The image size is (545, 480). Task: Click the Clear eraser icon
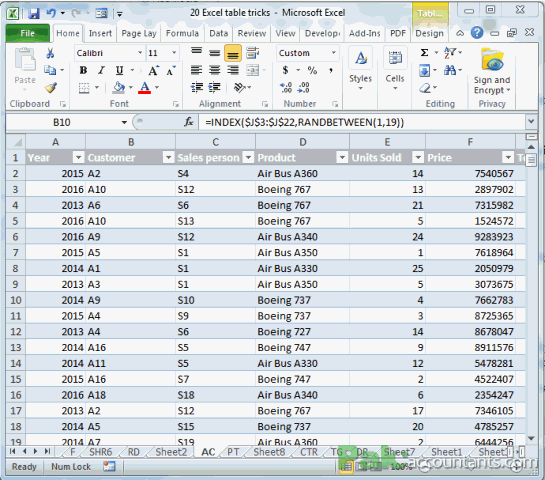tap(425, 88)
